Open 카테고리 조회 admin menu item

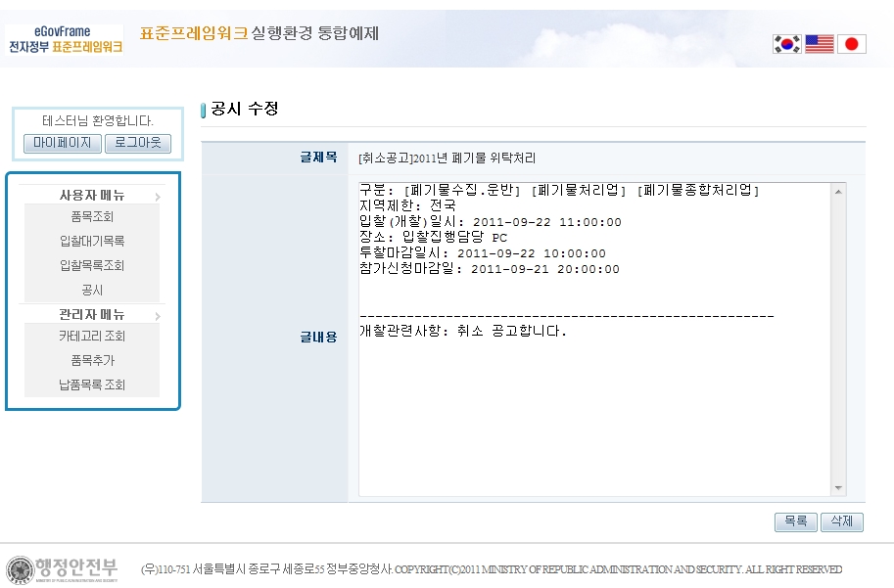point(92,337)
